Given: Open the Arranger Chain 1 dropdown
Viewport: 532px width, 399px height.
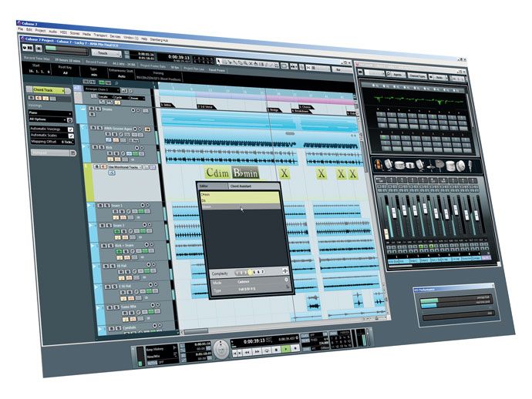Looking at the screenshot, I should [102, 89].
